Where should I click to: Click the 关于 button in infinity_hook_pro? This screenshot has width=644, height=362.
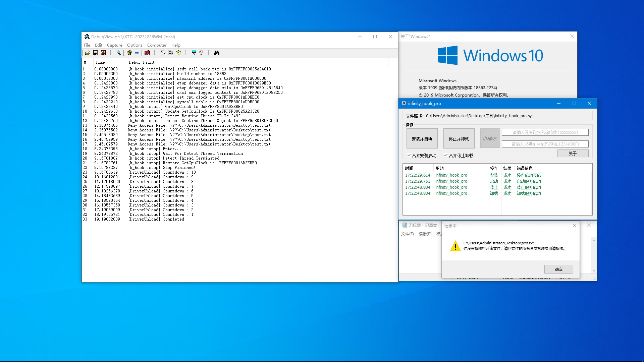[573, 154]
